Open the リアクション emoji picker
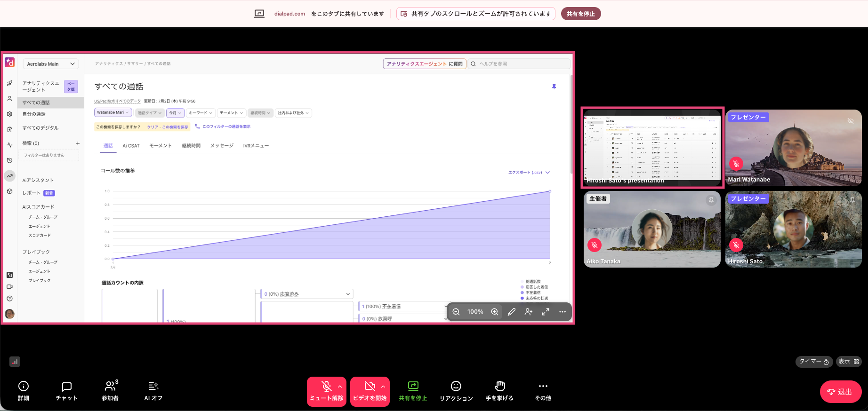868x411 pixels. (x=456, y=391)
